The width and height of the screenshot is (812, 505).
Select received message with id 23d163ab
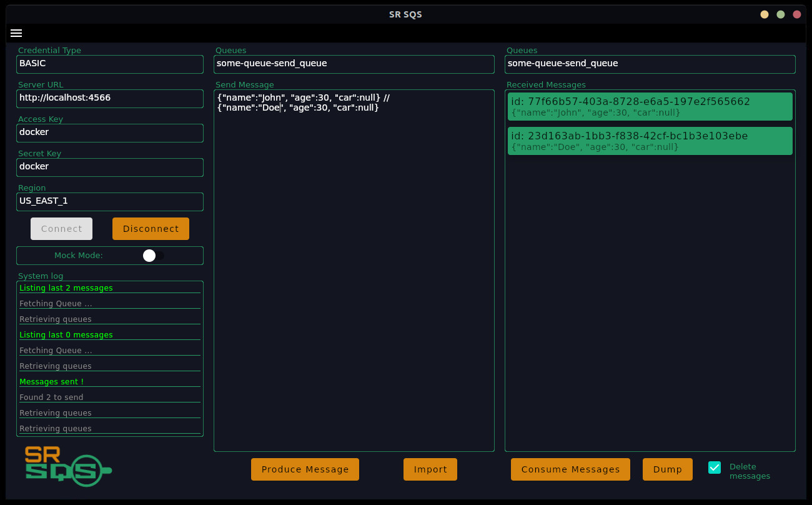point(650,141)
